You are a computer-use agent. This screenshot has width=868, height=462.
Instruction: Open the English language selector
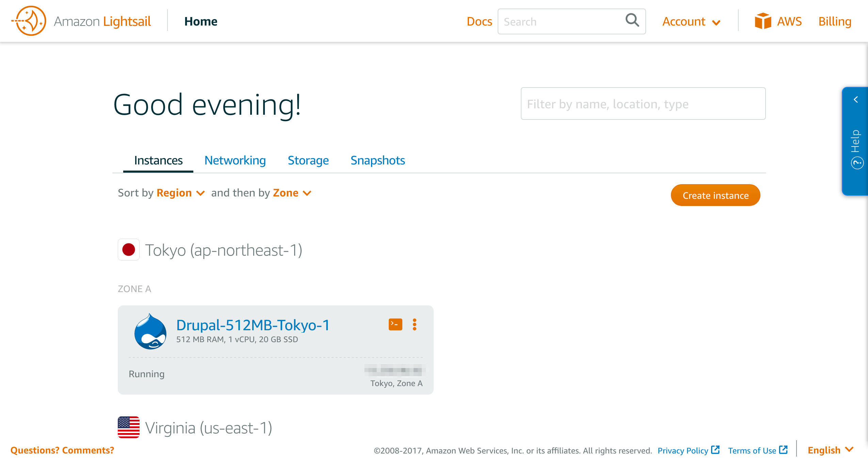tap(830, 450)
